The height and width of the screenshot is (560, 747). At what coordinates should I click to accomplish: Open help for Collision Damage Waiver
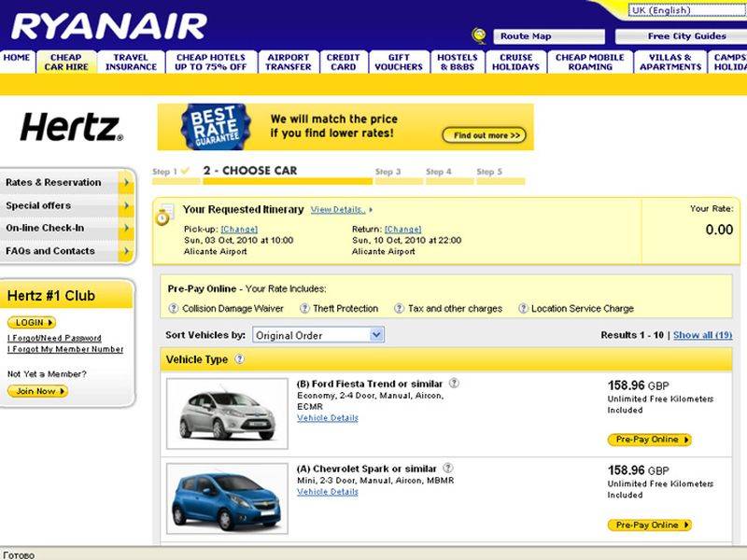tap(174, 308)
